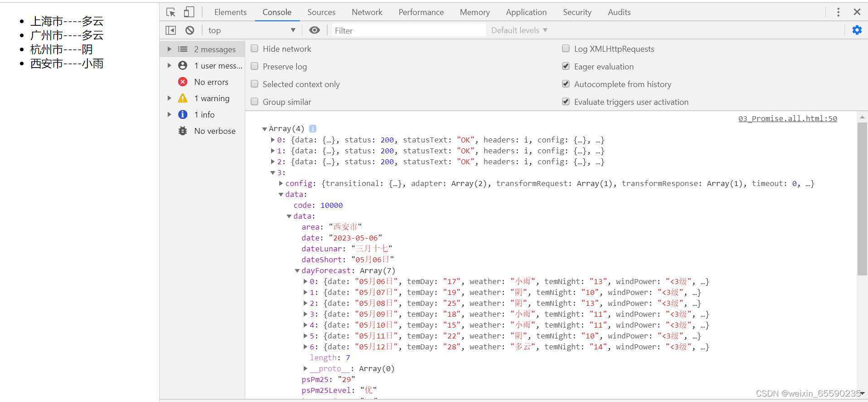Toggle the console sidebar icon

[x=171, y=30]
